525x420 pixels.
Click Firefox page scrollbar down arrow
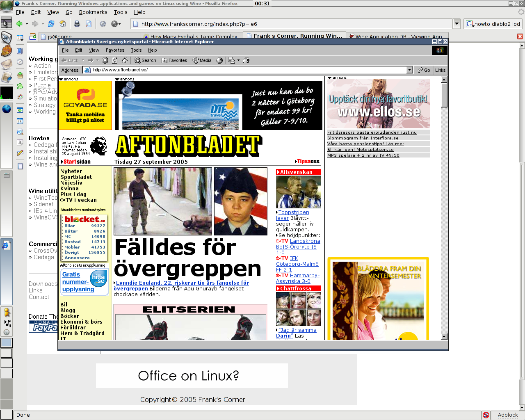tap(522, 408)
